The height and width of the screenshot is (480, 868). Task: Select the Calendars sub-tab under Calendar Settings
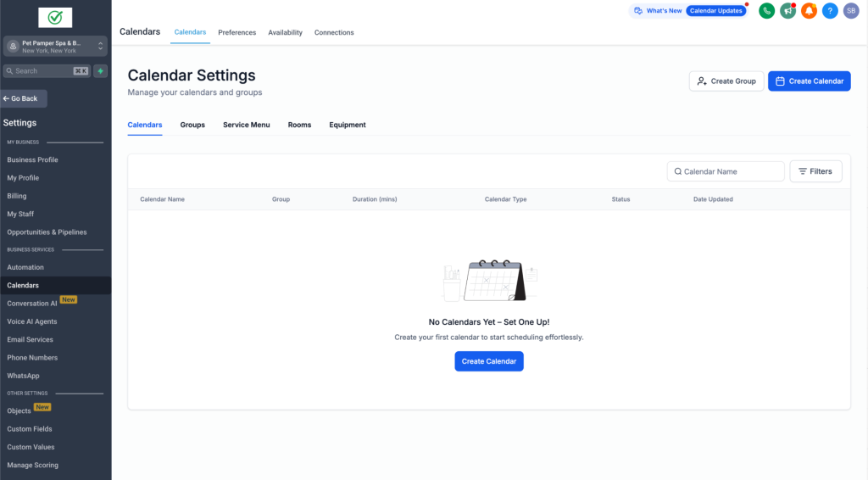click(145, 126)
